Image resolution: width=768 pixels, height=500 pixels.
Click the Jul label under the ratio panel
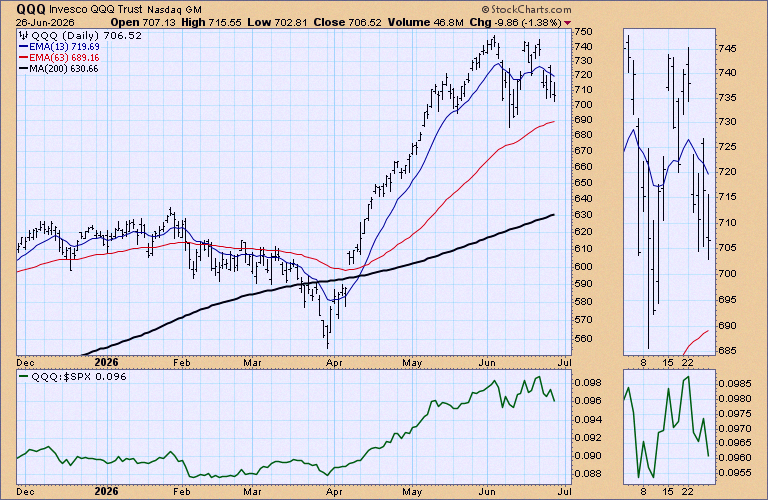point(565,492)
